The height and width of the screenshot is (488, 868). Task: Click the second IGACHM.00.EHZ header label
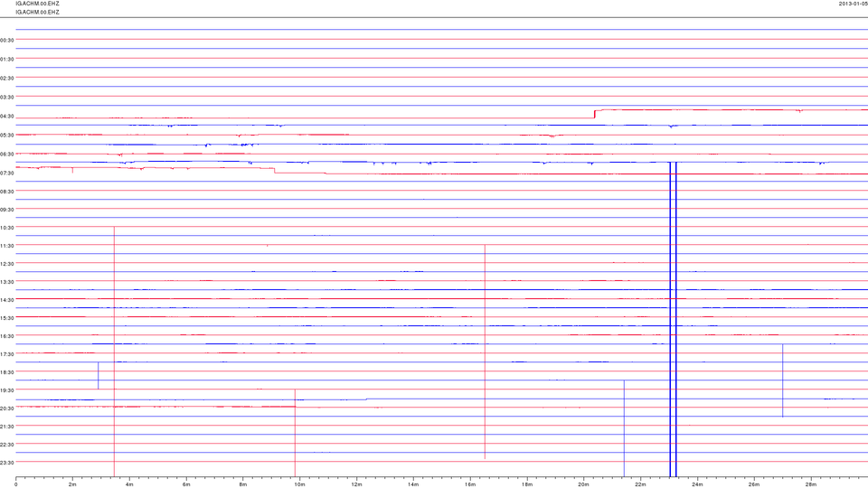[37, 12]
